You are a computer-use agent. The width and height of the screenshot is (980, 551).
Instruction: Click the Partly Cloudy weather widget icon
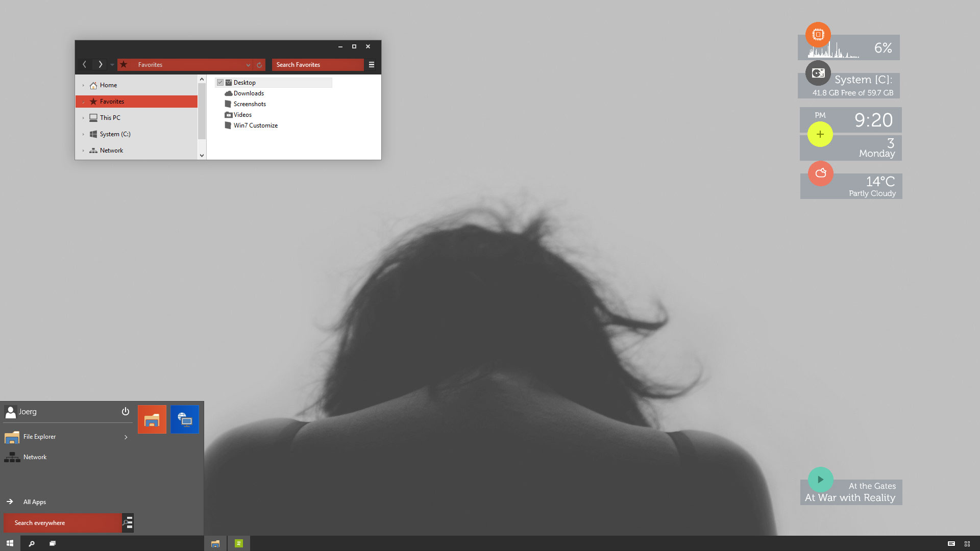821,173
